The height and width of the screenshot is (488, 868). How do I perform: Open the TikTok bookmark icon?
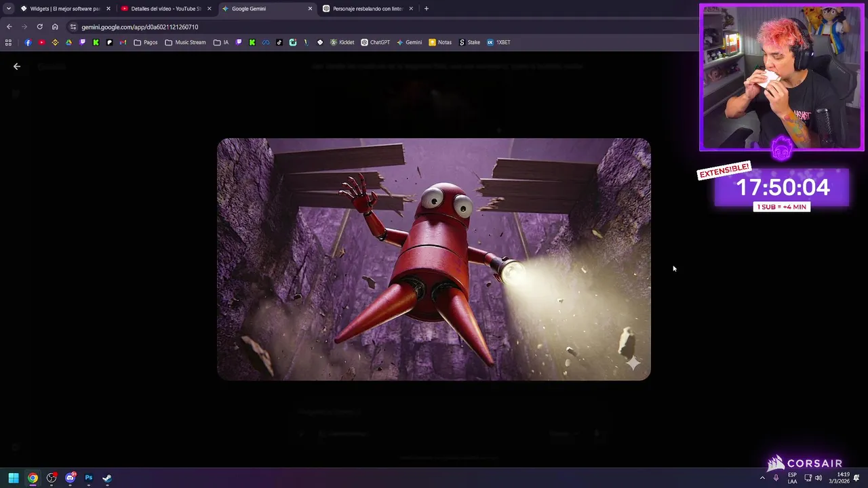(x=279, y=42)
